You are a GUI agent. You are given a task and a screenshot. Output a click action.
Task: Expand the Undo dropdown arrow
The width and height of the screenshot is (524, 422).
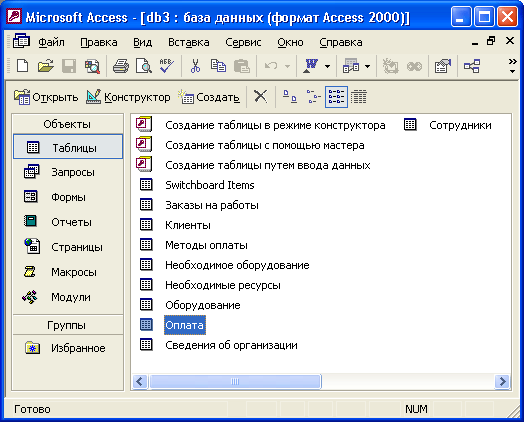[287, 66]
